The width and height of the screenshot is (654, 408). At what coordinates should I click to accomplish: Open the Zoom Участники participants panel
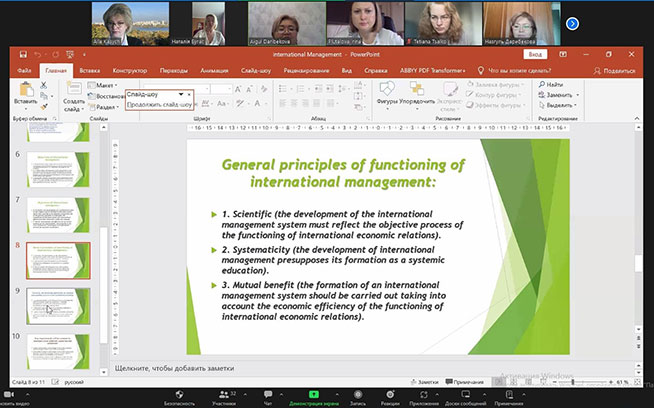[224, 398]
